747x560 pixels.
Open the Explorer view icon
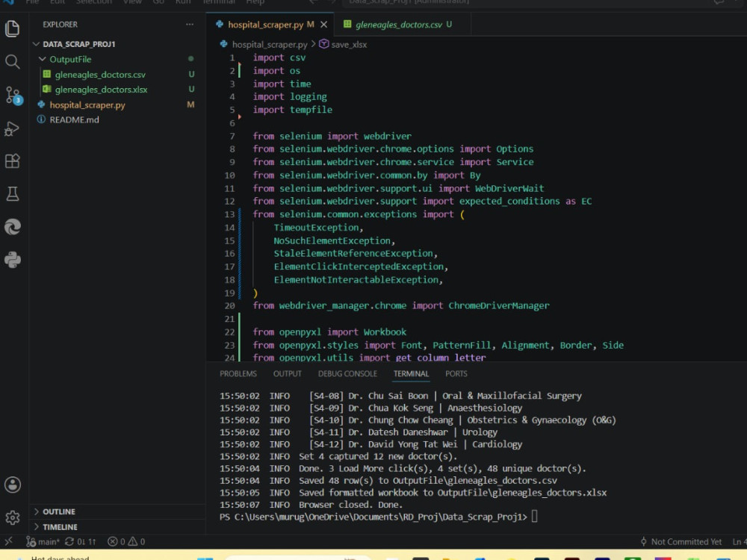click(13, 28)
